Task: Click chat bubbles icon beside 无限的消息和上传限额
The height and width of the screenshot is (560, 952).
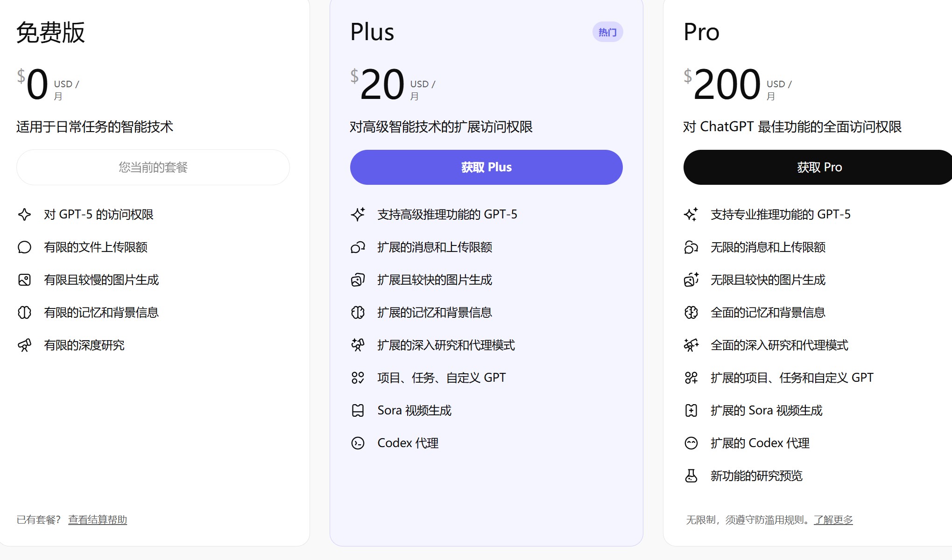Action: pos(691,247)
